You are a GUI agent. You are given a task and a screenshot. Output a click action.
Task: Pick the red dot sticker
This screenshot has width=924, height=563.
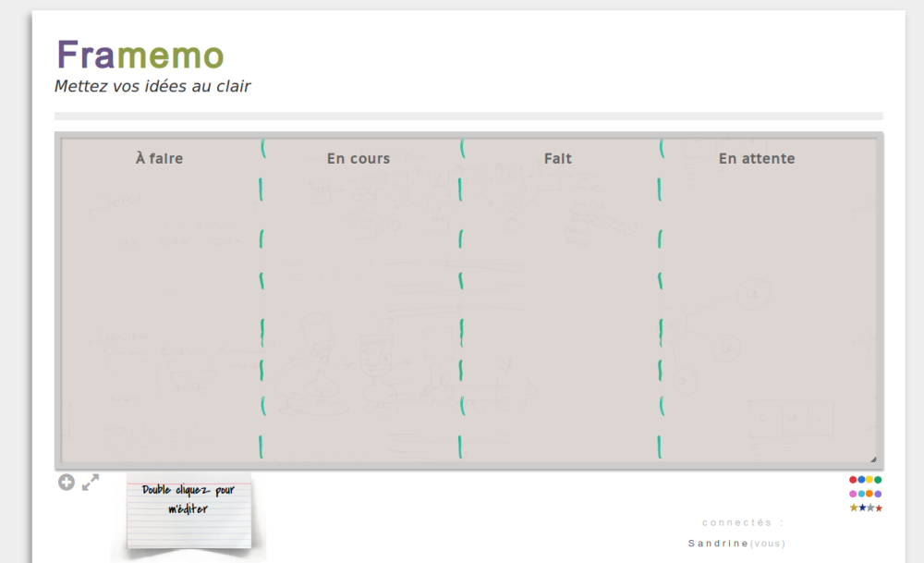pos(853,480)
